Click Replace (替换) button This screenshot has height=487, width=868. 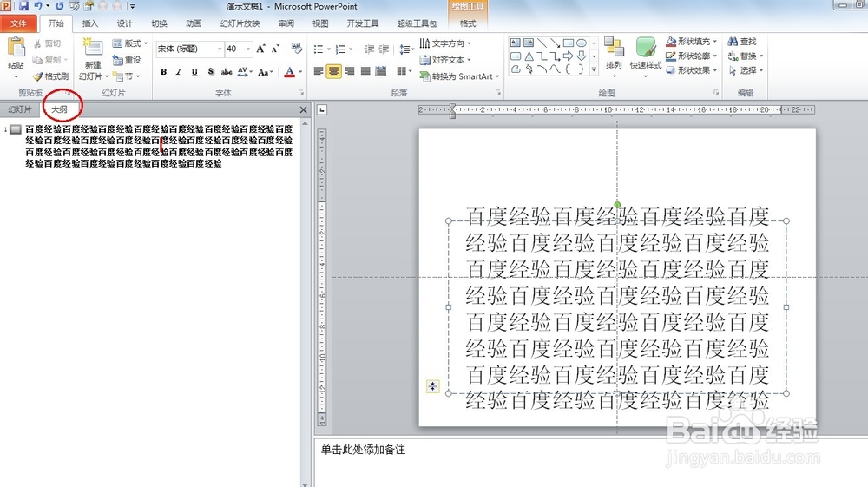tap(745, 56)
